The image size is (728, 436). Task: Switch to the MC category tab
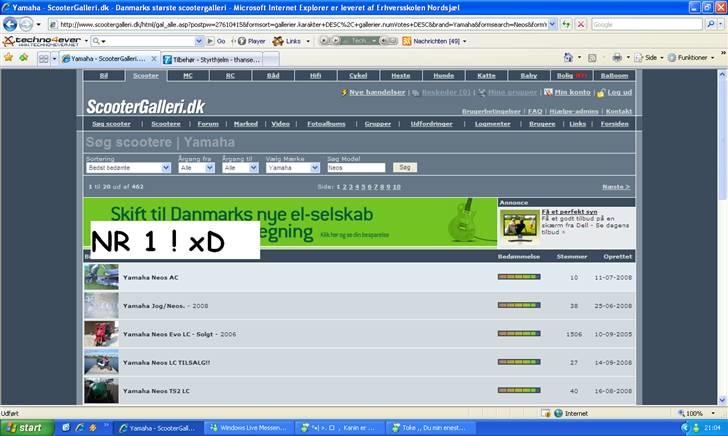(x=188, y=75)
